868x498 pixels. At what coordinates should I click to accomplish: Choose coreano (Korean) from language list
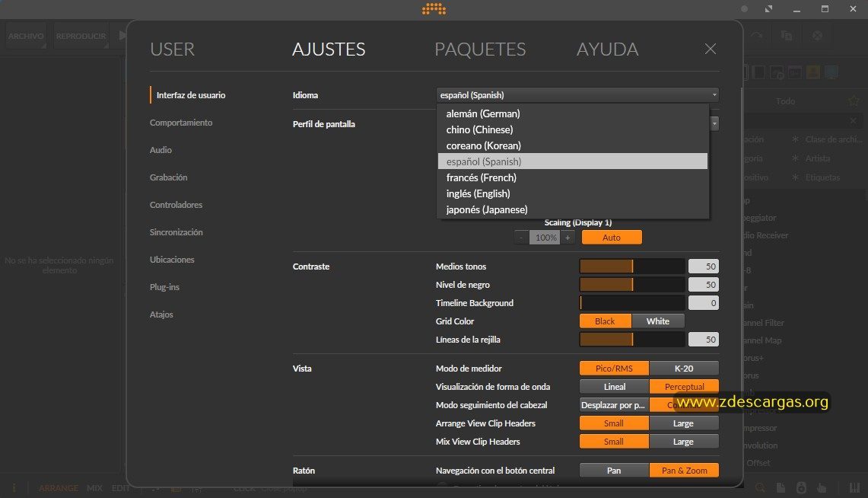pyautogui.click(x=572, y=145)
